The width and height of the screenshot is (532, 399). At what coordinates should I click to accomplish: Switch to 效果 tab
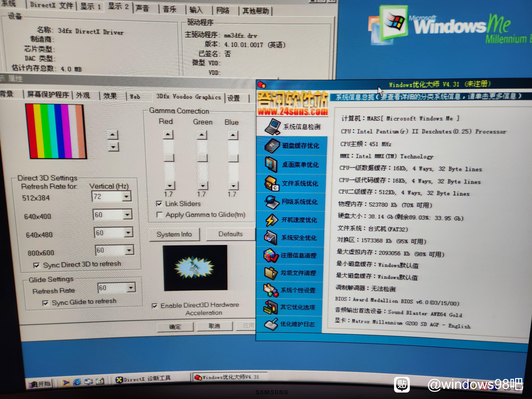tap(110, 96)
